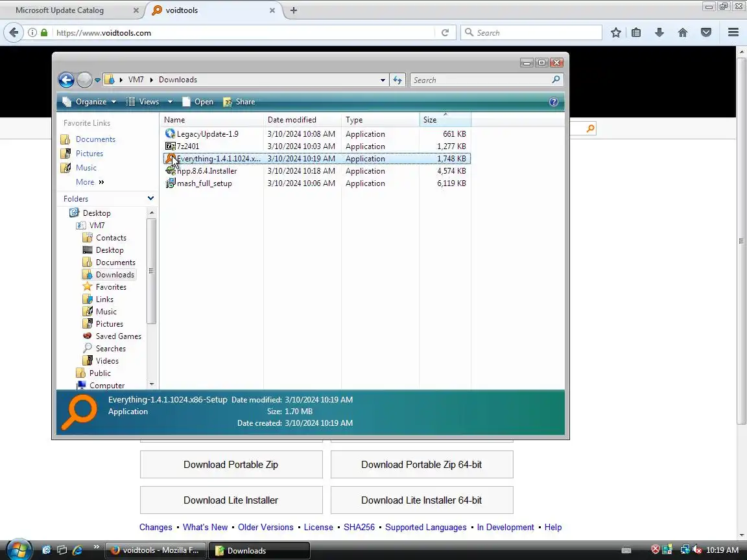Open the SHA256 link
The width and height of the screenshot is (747, 560).
[x=359, y=527]
